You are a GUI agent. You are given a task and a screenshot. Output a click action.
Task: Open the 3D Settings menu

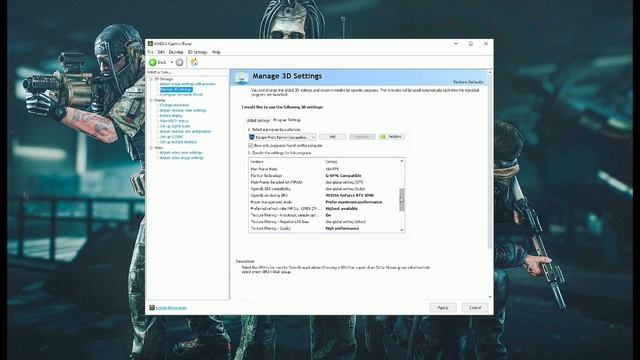tap(198, 52)
